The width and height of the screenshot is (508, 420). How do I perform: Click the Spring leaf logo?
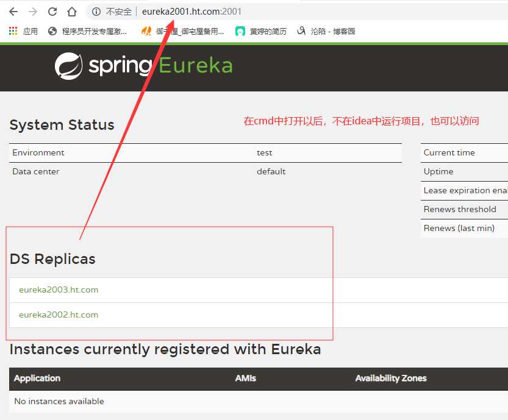pos(68,66)
